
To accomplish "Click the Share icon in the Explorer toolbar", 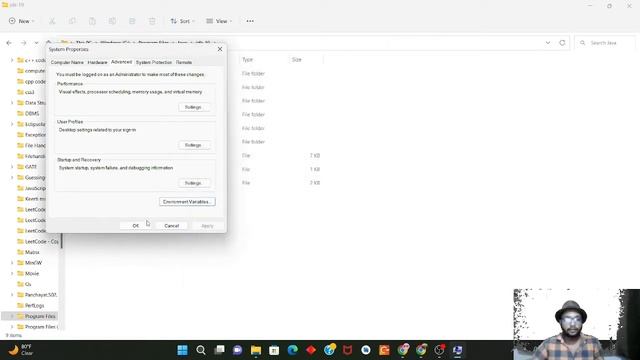I will pos(132,21).
